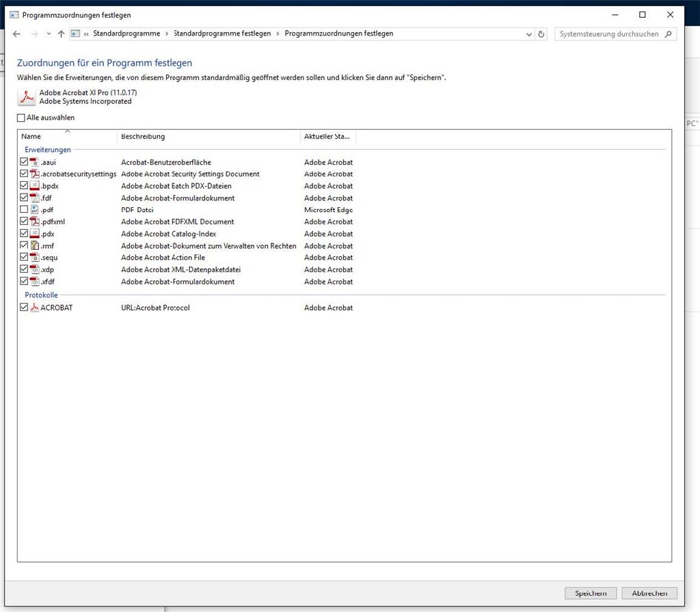Collapse the Protokolle group

pos(41,295)
